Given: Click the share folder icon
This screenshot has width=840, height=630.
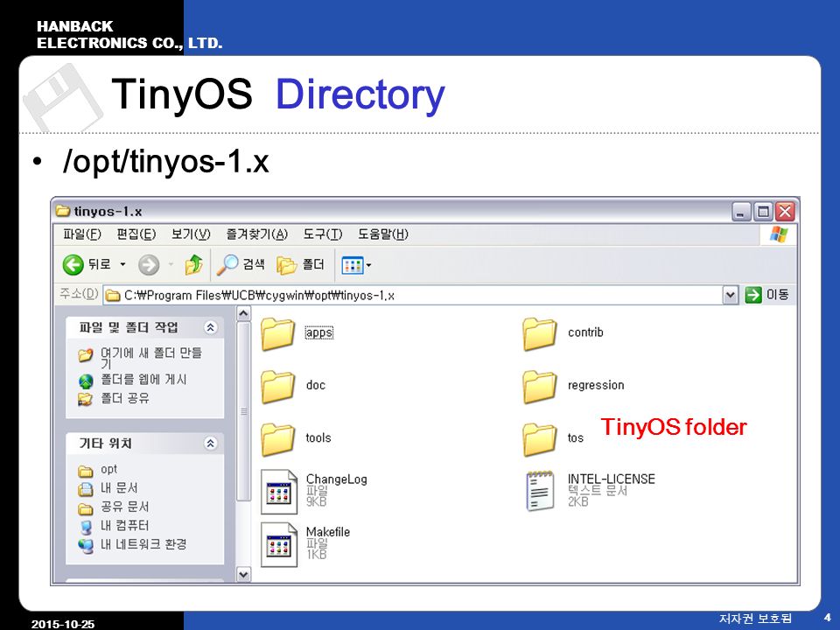Looking at the screenshot, I should 85,399.
